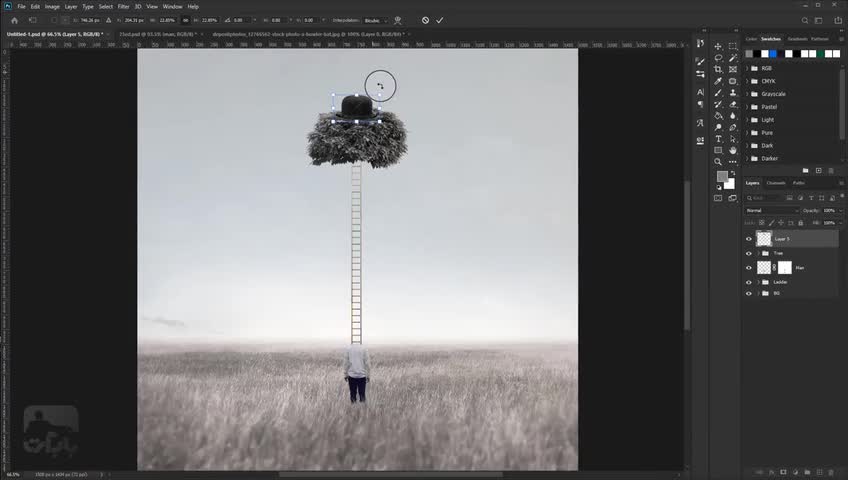The height and width of the screenshot is (480, 848).
Task: Select the Eraser tool
Action: pos(733,104)
